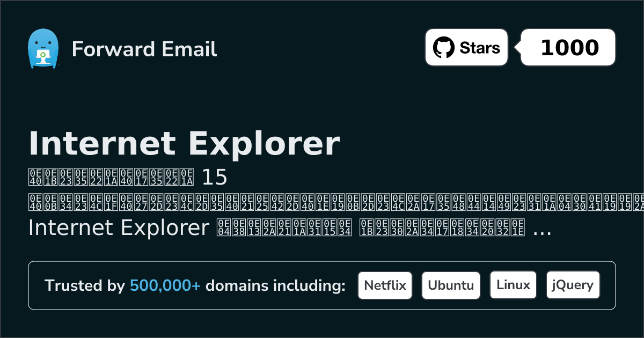Toggle the Ubuntu trust badge
Viewport: 644px width, 338px height.
pyautogui.click(x=451, y=285)
